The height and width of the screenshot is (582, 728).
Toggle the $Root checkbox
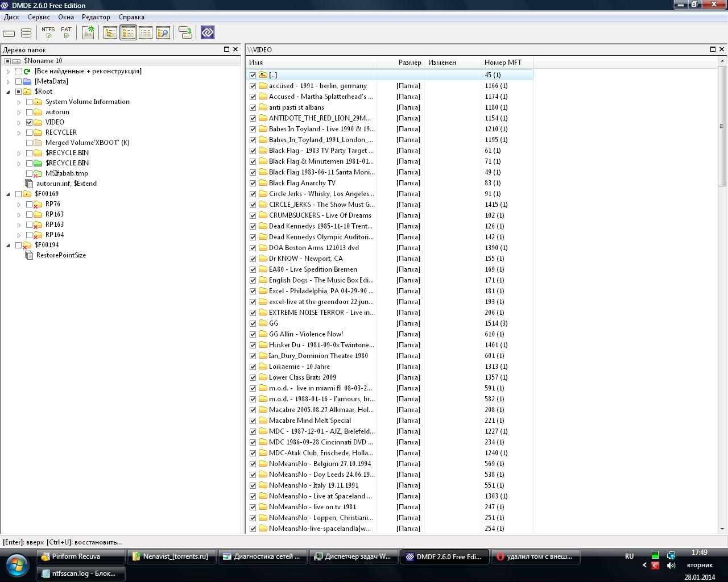(19, 92)
